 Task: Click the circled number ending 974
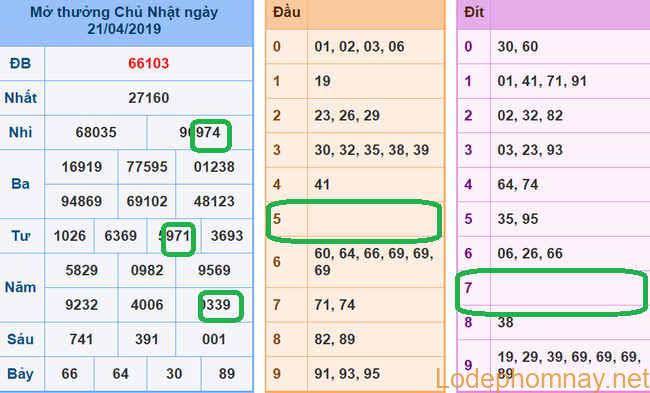coord(210,135)
